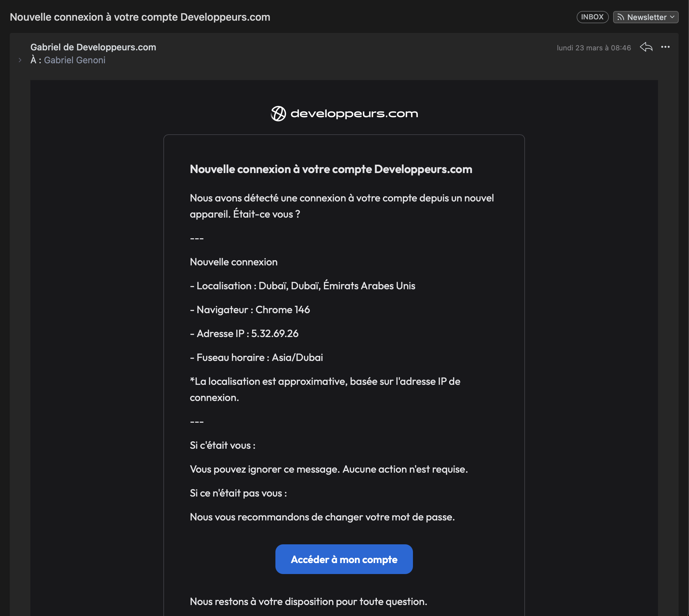Viewport: 689px width, 616px height.
Task: Click the lundi 23 mars timestamp
Action: 593,48
